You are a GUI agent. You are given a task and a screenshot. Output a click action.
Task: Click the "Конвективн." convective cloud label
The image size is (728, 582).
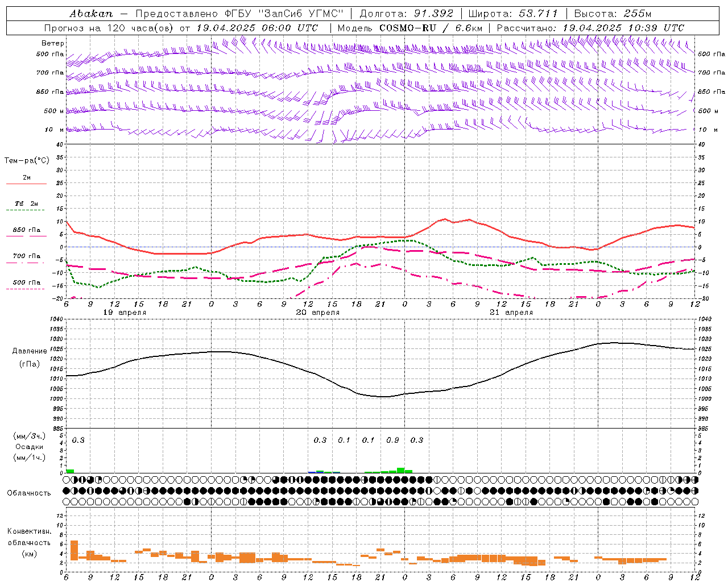(29, 531)
